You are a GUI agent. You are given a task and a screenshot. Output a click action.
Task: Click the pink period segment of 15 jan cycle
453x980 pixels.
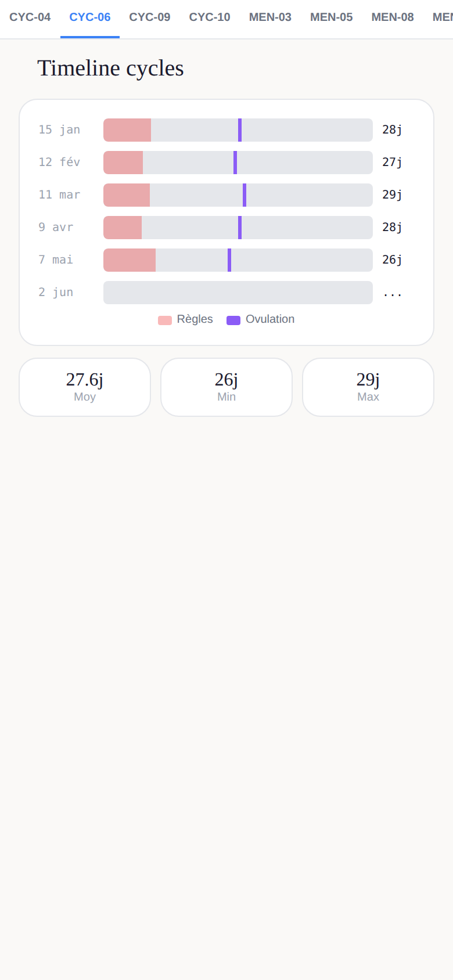click(127, 130)
